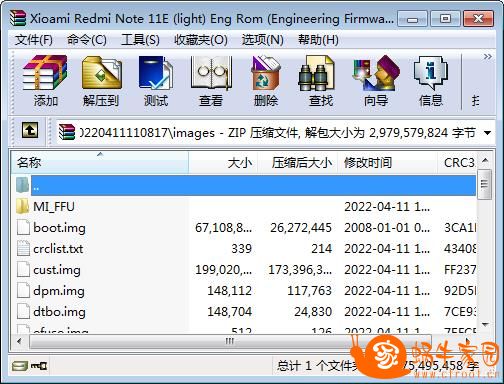
Task: Open the address path dropdown arrow
Action: [487, 133]
